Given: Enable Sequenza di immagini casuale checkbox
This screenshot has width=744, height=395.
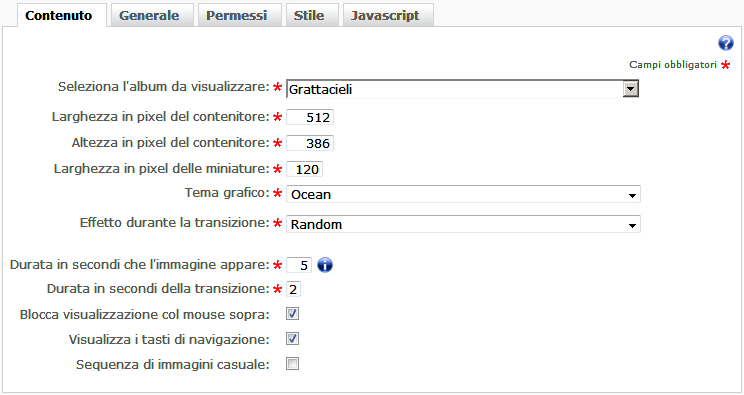Looking at the screenshot, I should 292,364.
